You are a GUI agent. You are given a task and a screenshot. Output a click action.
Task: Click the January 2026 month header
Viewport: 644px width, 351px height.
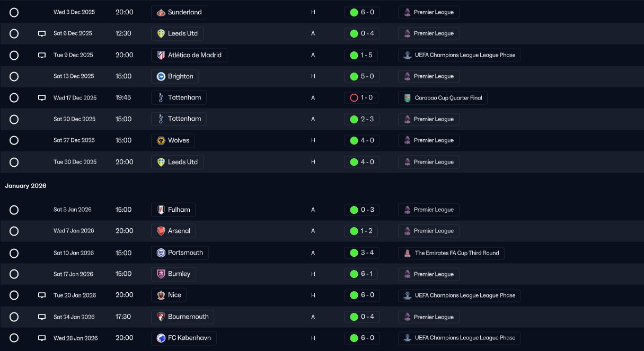pyautogui.click(x=26, y=186)
